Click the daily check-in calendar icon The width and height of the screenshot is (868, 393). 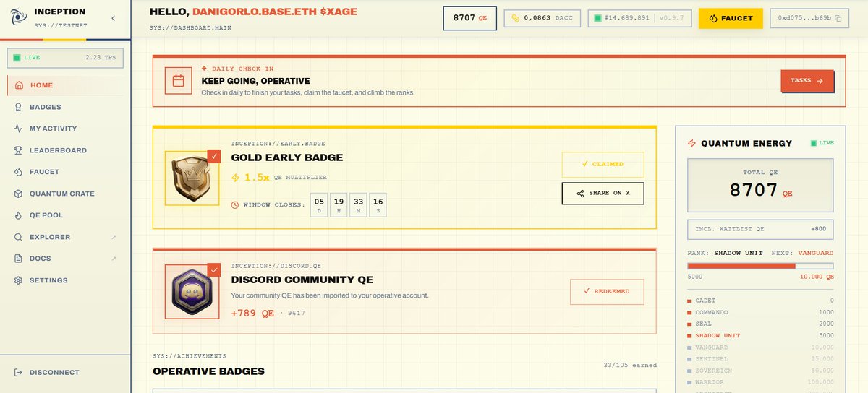click(178, 81)
